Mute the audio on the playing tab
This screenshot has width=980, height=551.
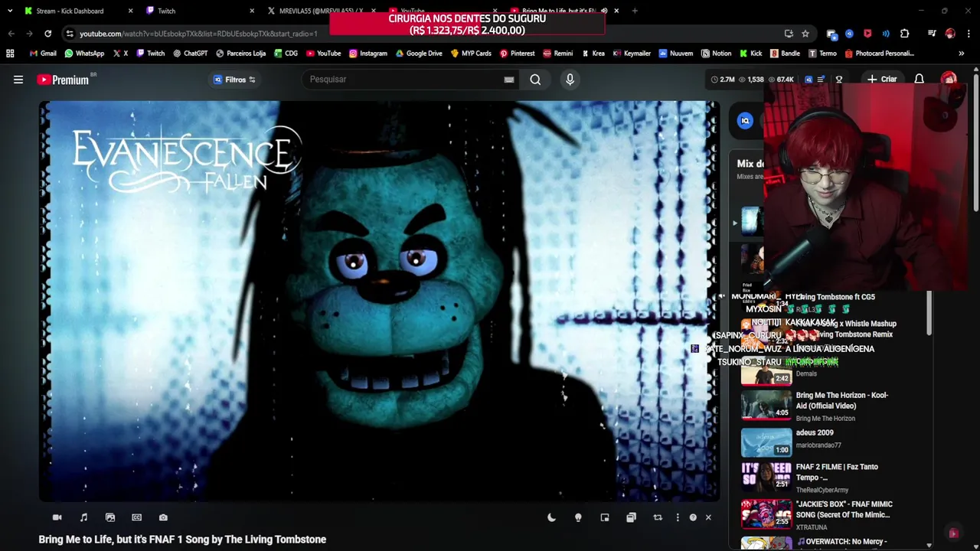[x=604, y=11]
